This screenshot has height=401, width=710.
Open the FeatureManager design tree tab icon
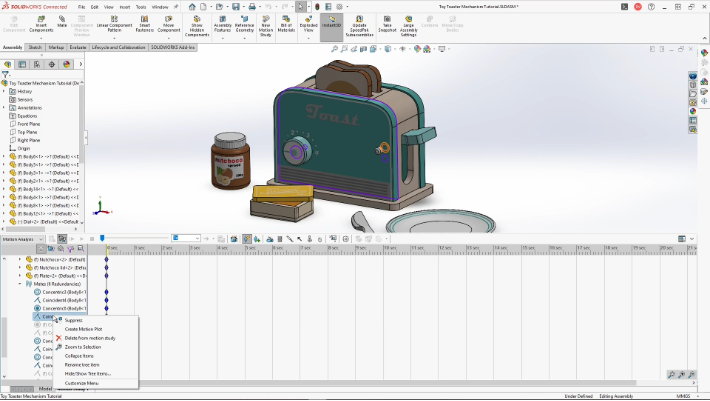pos(7,64)
